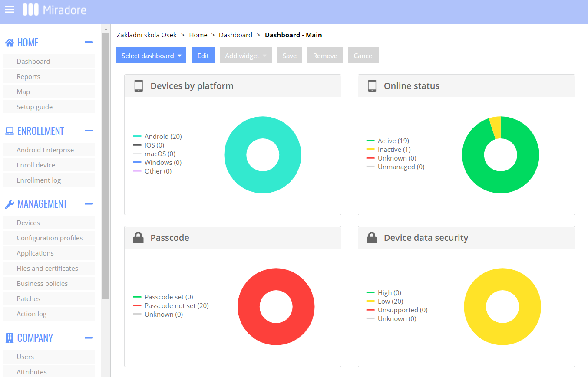Click the sidebar scroll up arrow

click(x=106, y=30)
